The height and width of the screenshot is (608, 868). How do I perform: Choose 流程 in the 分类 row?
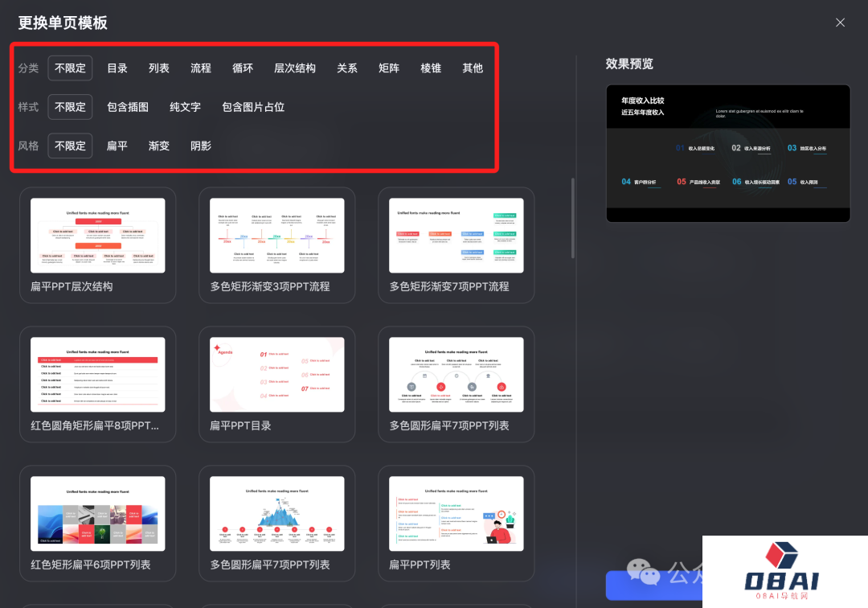pos(201,68)
